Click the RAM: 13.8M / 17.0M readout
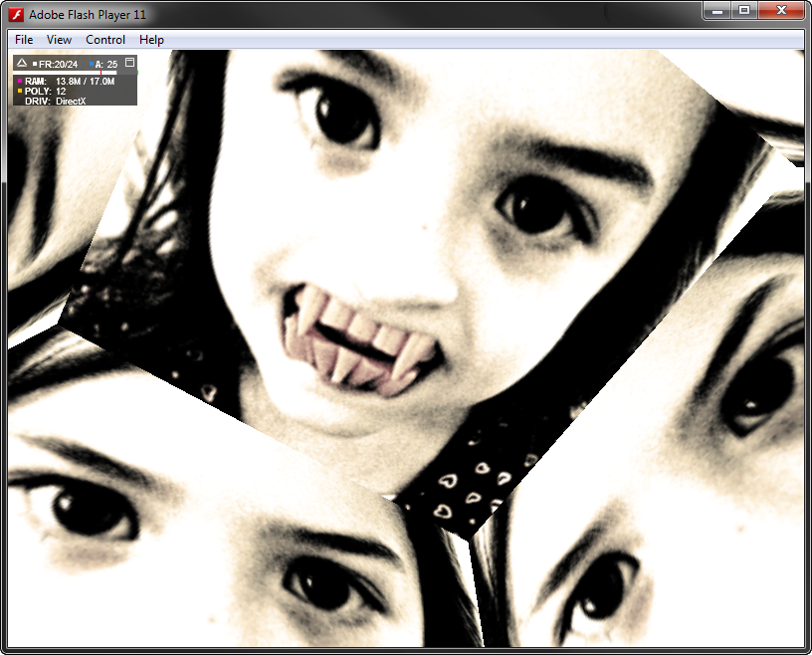This screenshot has width=812, height=655. 70,82
